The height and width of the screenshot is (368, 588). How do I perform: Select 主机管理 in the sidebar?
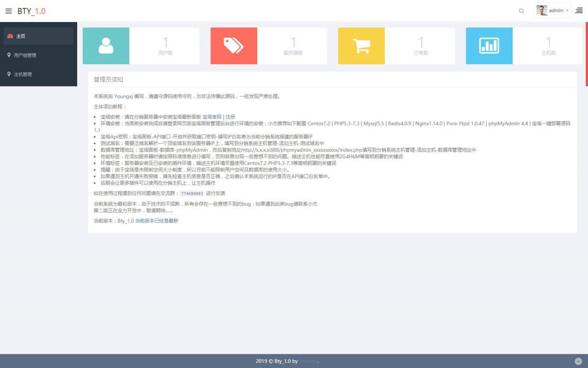[23, 74]
